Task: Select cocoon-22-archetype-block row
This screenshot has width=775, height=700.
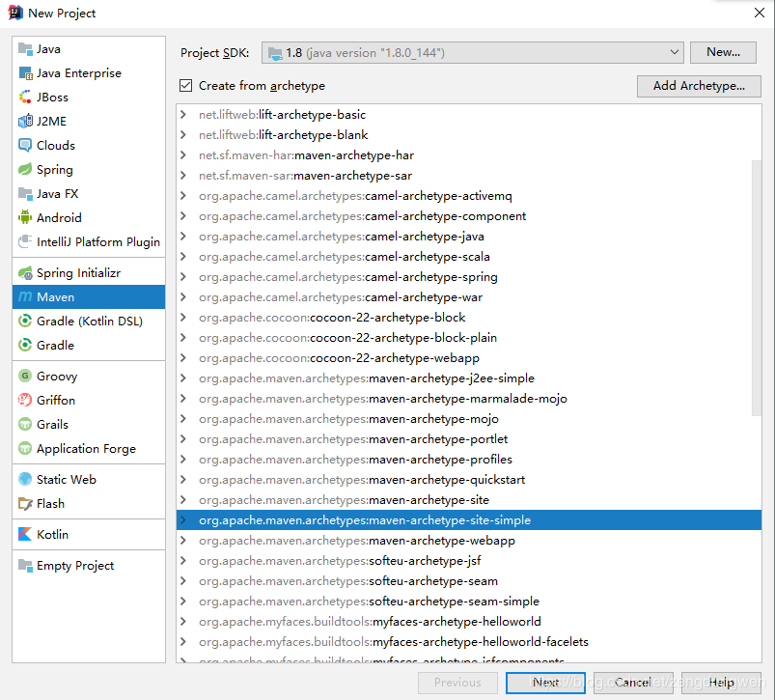Action: click(468, 318)
